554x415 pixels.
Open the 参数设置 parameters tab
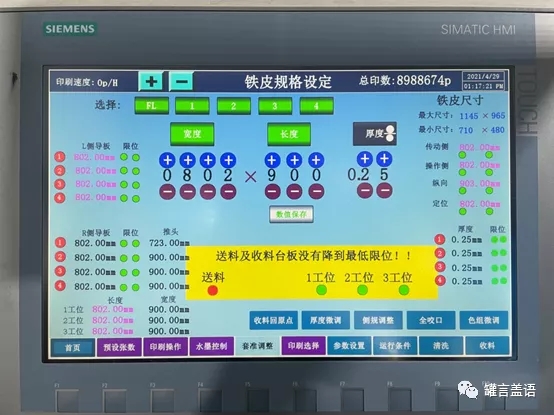point(349,345)
